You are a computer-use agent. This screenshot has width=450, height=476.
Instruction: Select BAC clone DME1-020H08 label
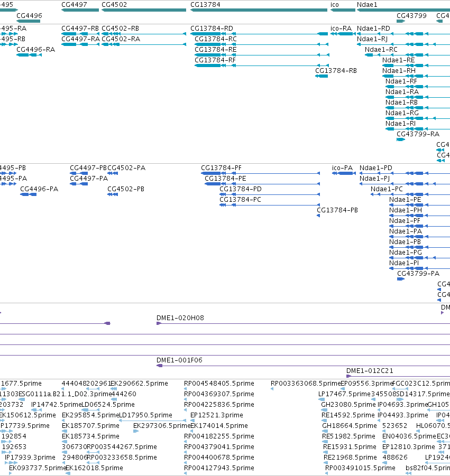(x=180, y=318)
